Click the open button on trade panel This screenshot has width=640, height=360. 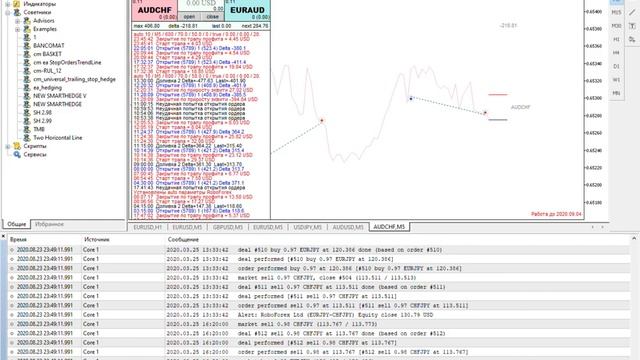pos(189,17)
